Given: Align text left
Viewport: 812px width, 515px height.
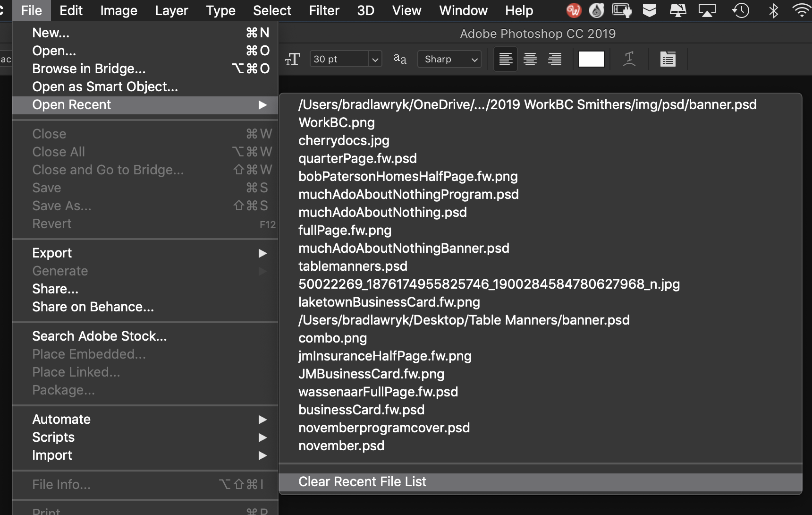Looking at the screenshot, I should click(506, 59).
